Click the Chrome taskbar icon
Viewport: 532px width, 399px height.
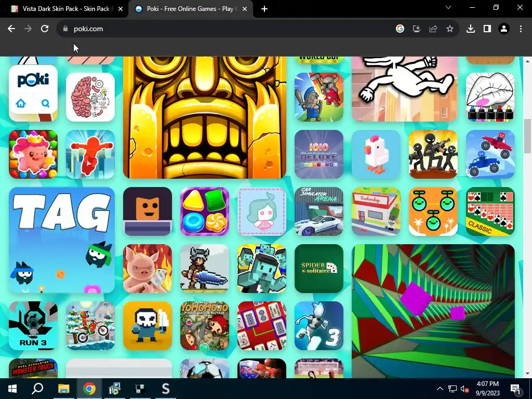tap(89, 389)
